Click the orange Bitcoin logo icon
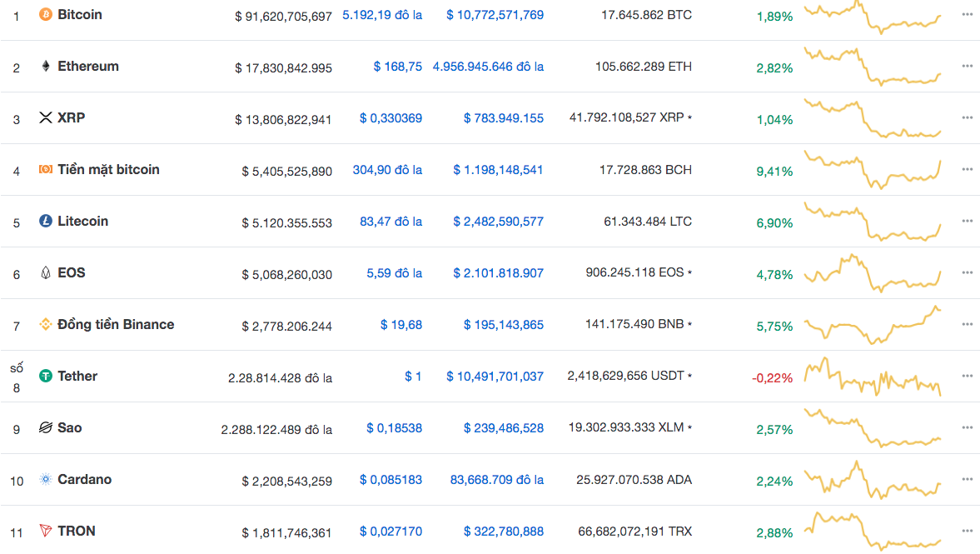The height and width of the screenshot is (554, 980). (x=46, y=14)
